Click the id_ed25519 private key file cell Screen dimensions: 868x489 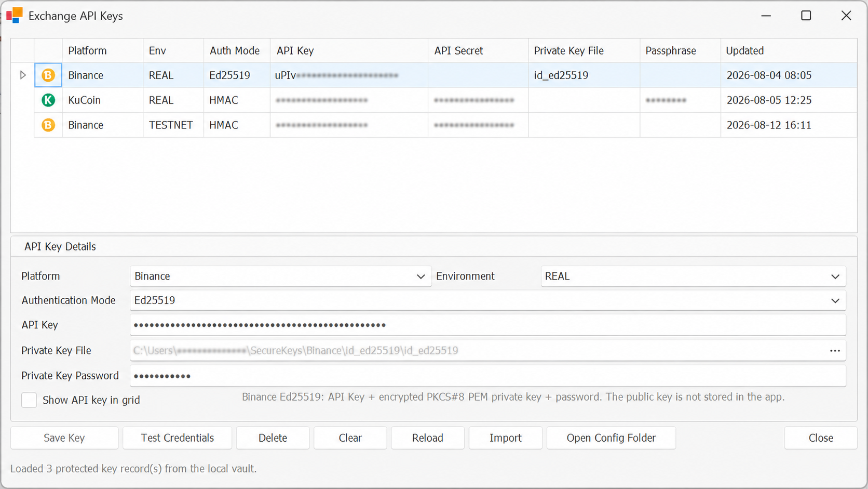[x=584, y=75]
